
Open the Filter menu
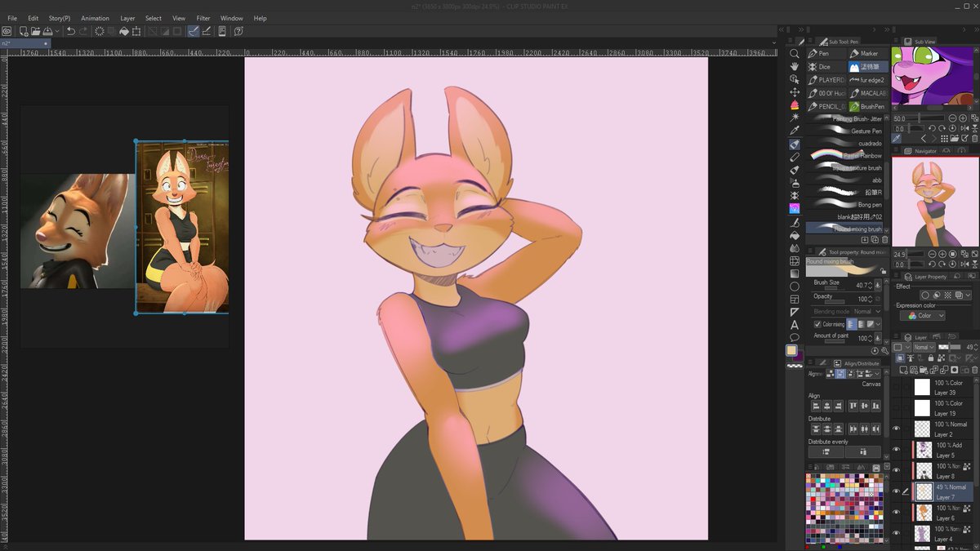(203, 18)
